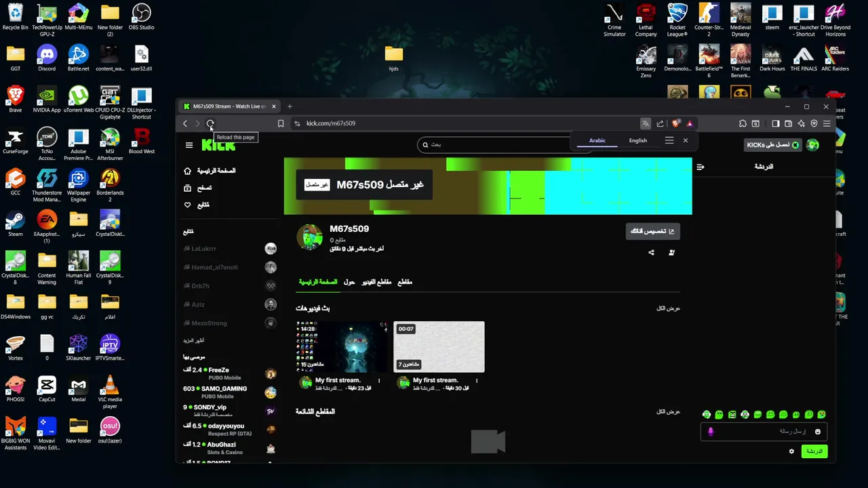
Task: Open the 00:07 stream video thumbnail
Action: (x=439, y=346)
